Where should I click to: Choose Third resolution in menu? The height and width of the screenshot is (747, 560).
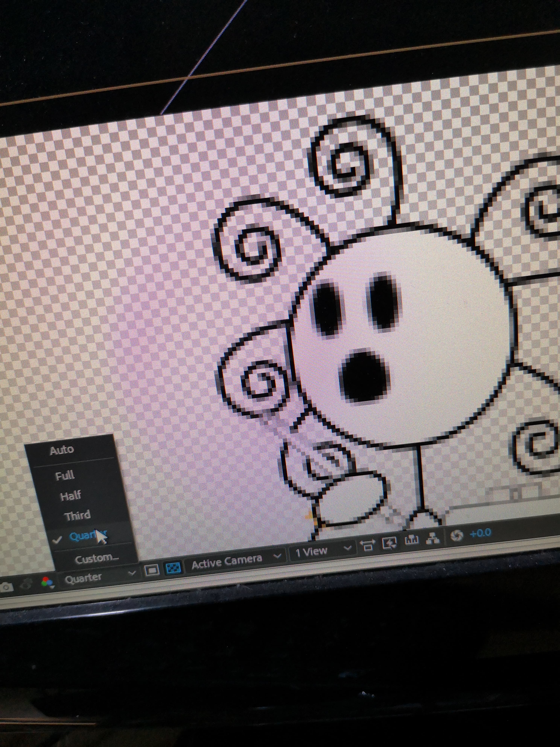tap(78, 516)
